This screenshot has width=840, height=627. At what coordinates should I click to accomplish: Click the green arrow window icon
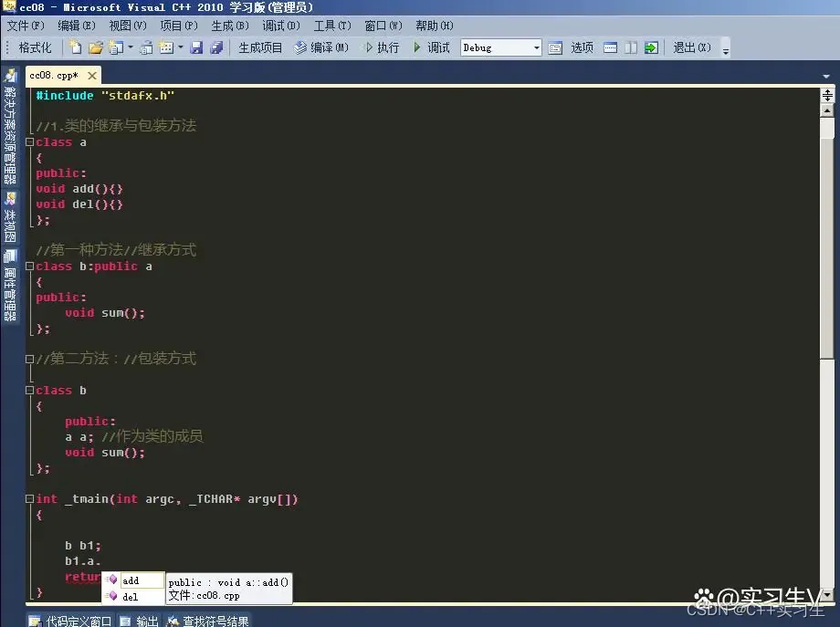651,47
